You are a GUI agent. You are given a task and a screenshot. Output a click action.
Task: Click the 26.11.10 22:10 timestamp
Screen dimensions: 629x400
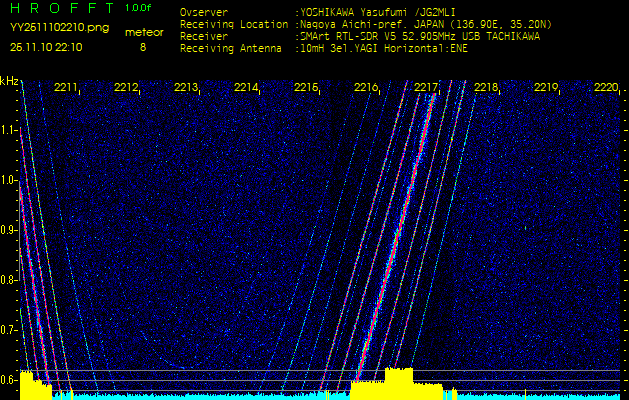(x=46, y=46)
